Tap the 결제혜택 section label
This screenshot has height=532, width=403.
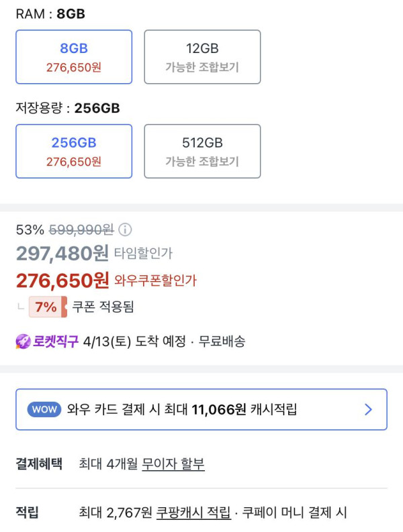point(39,464)
